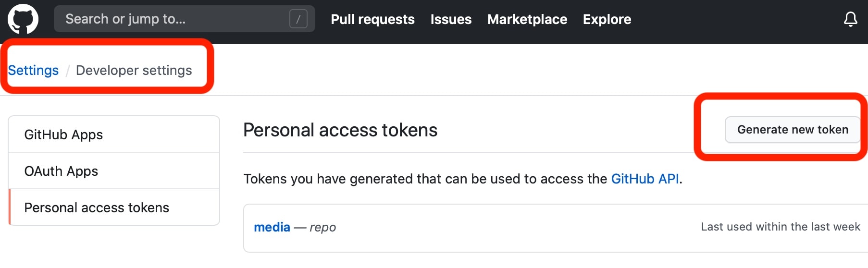Viewport: 868px width, 268px height.
Task: Go to Issues in top navigation
Action: [451, 19]
